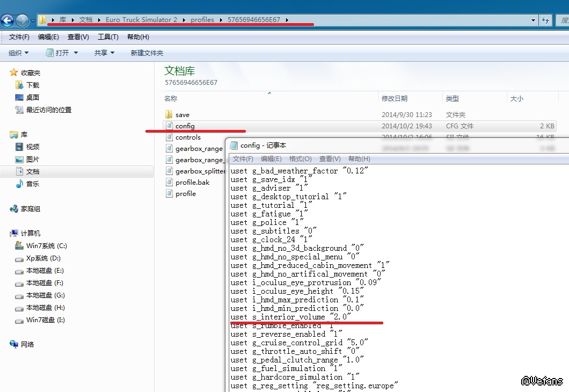This screenshot has width=569, height=392.
Task: Open Notepad's 查看(V) menu
Action: pos(330,158)
